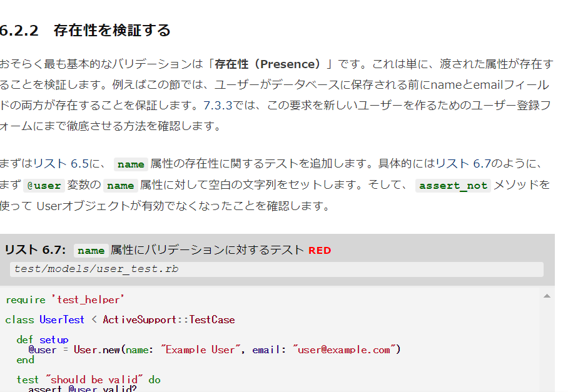Click the @user inline code snippet
Viewport: 568px width, 392px height.
pos(44,186)
